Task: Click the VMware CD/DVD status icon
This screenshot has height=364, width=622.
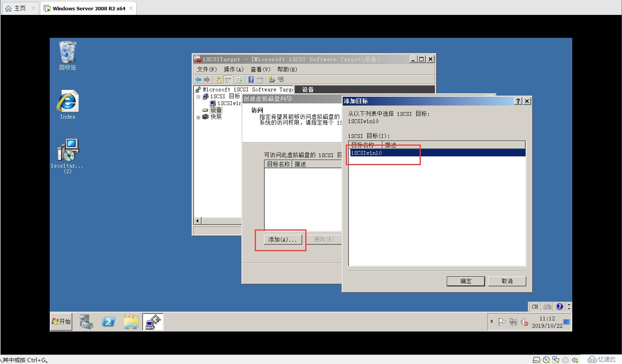Action: (x=546, y=360)
